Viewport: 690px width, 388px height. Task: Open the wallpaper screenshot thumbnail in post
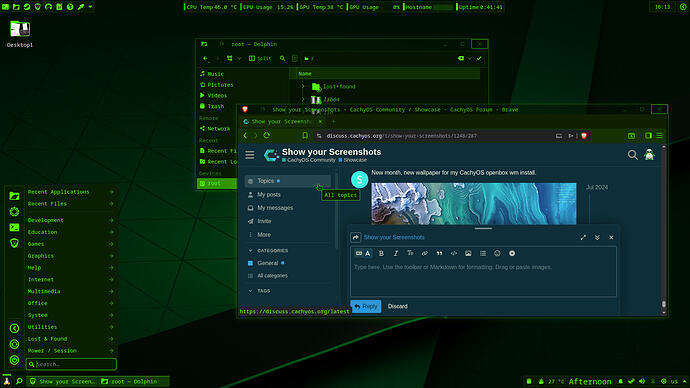pos(474,204)
